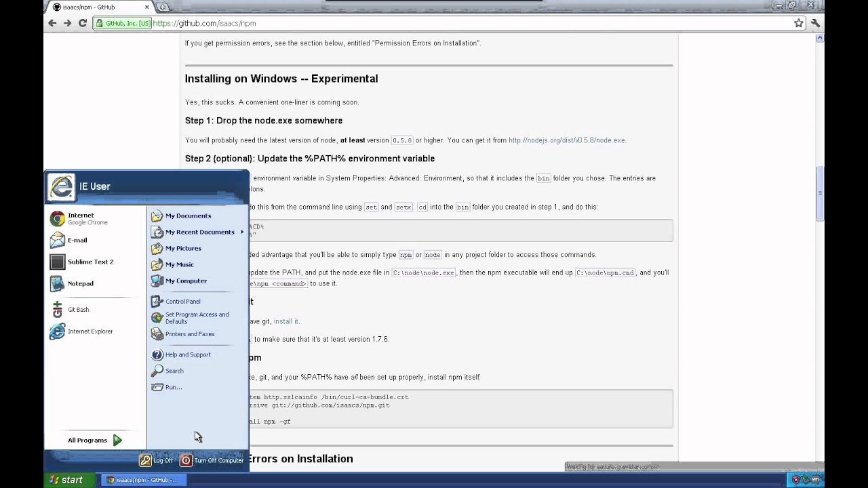Click the 'install it' git link
Screen dimensions: 868x488
tap(286, 321)
